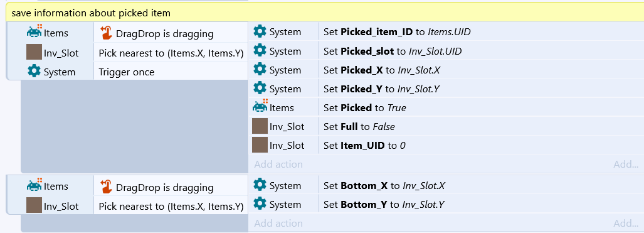Screen dimensions: 644x233
Task: Click System gear icon for Set Picked_item_ID action
Action: [x=260, y=31]
